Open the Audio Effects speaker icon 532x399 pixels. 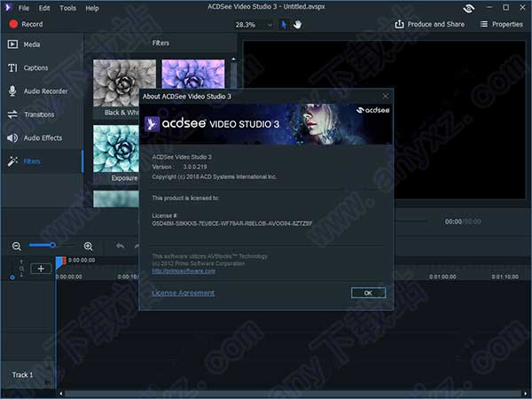pyautogui.click(x=12, y=137)
